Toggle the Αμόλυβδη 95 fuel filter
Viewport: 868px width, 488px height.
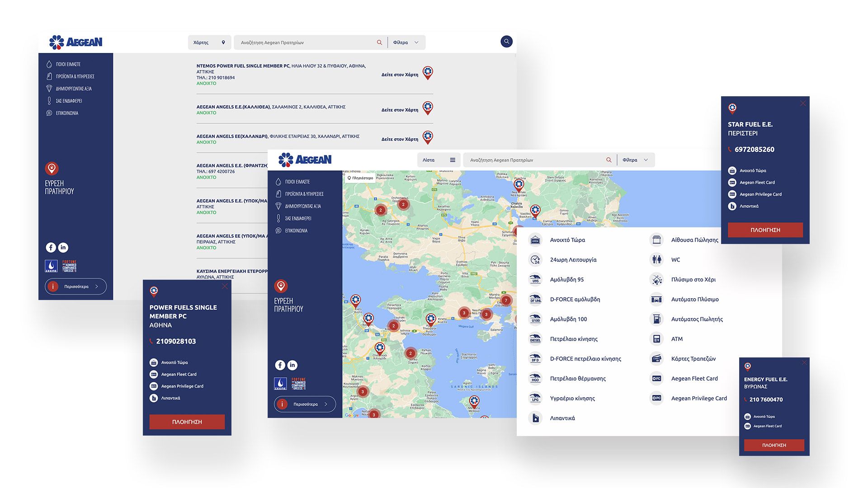pos(556,280)
